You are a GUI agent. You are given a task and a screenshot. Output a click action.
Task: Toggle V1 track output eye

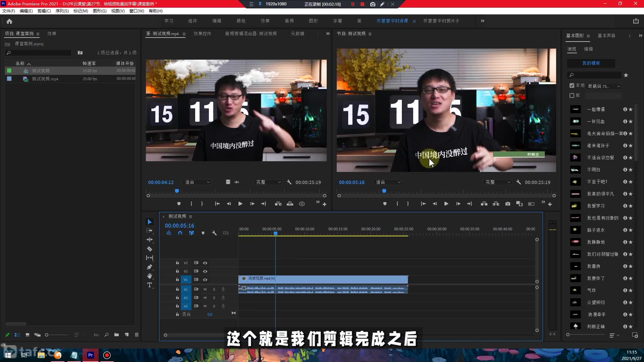[205, 280]
